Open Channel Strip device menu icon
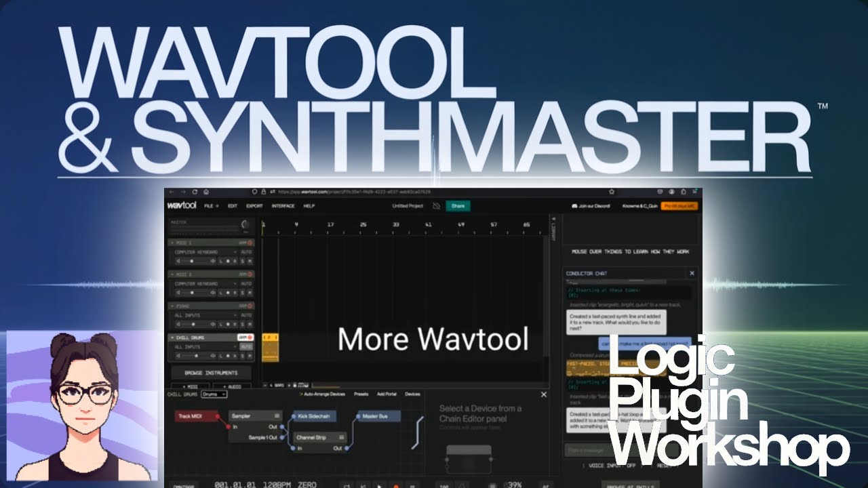This screenshot has height=488, width=868. click(342, 437)
